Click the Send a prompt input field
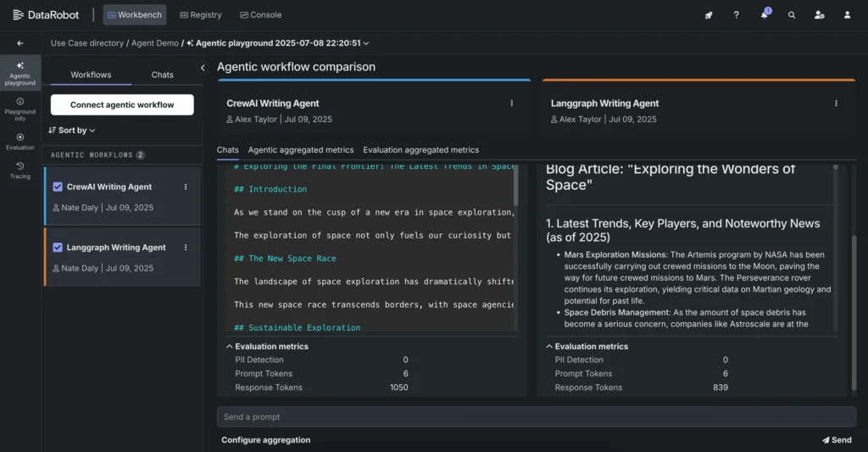868x452 pixels. pos(536,416)
